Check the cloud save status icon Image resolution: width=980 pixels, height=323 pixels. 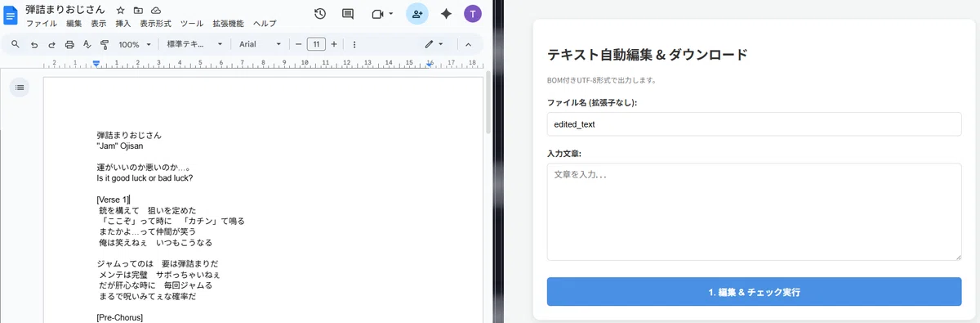click(x=156, y=10)
